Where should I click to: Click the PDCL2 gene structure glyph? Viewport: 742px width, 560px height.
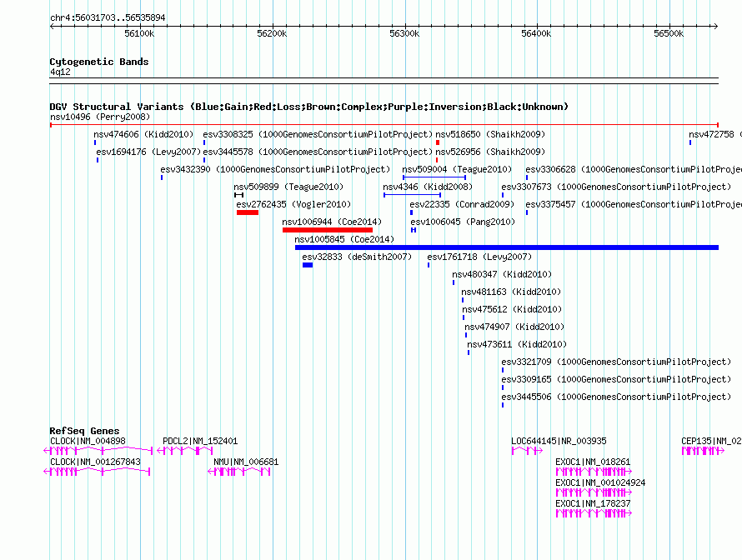(x=184, y=451)
